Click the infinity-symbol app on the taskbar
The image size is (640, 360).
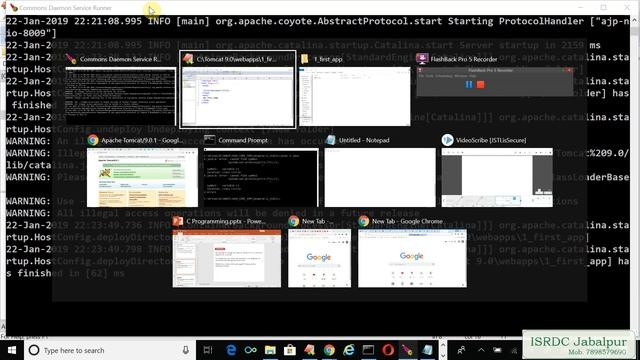pyautogui.click(x=251, y=350)
